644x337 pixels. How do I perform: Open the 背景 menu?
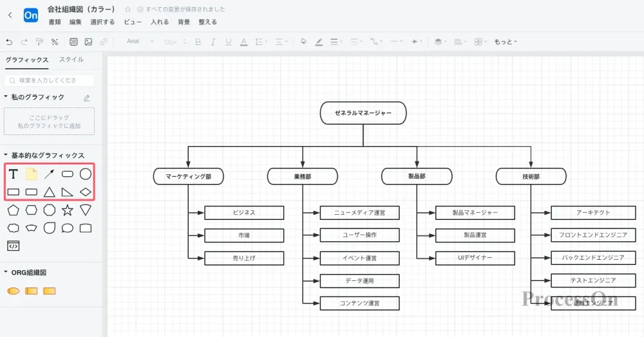(184, 22)
